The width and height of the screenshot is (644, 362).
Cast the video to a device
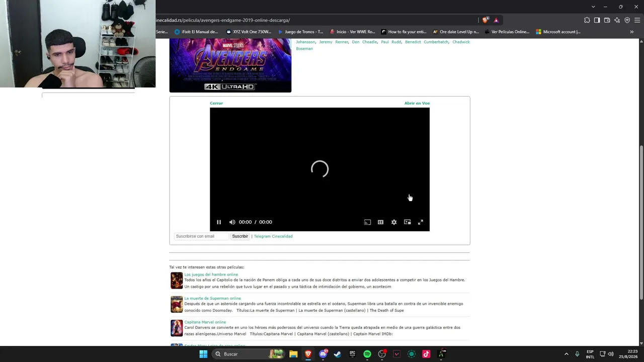367,222
